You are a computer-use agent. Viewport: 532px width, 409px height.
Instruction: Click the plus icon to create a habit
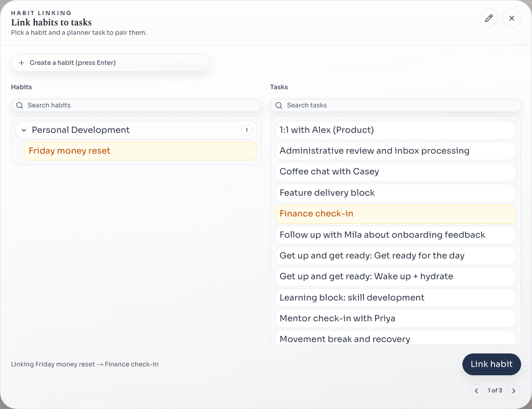(21, 62)
